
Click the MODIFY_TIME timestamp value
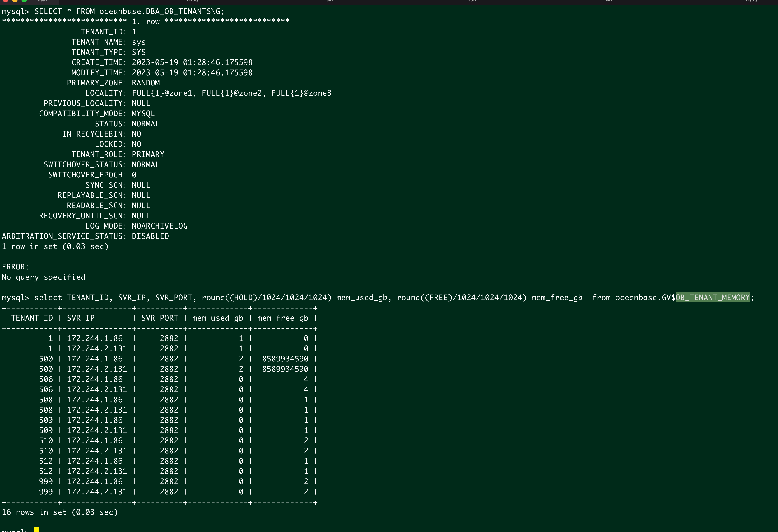tap(192, 73)
